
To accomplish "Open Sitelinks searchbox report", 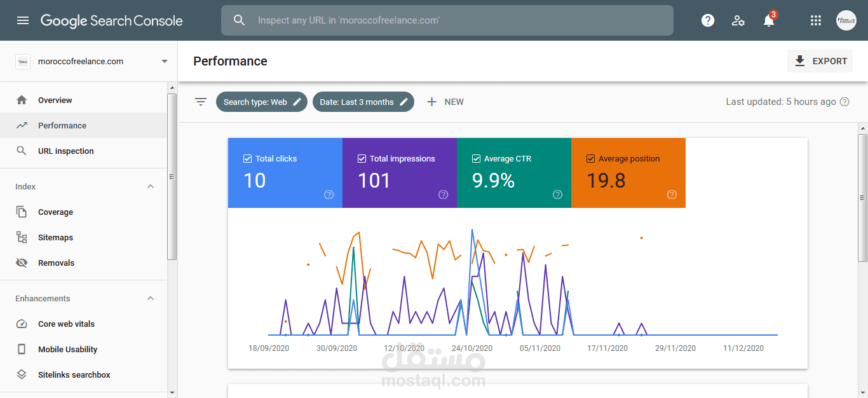I will click(x=83, y=374).
